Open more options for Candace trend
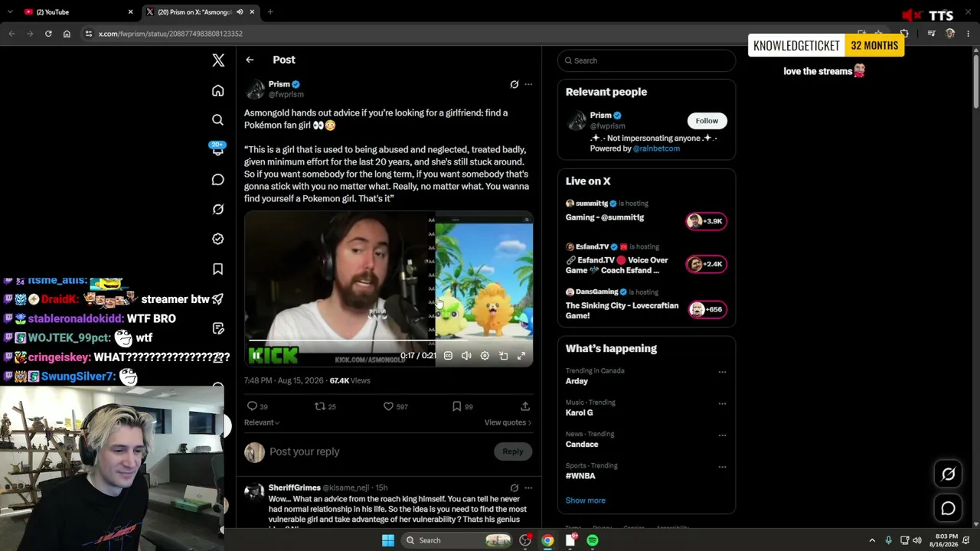Screen dimensions: 980x551 pyautogui.click(x=722, y=435)
